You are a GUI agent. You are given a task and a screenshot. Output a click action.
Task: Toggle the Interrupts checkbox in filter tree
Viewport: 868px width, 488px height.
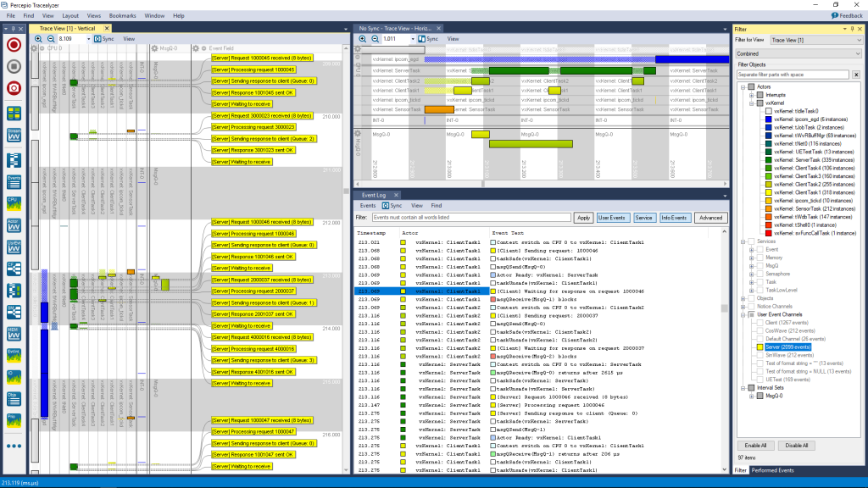(760, 95)
